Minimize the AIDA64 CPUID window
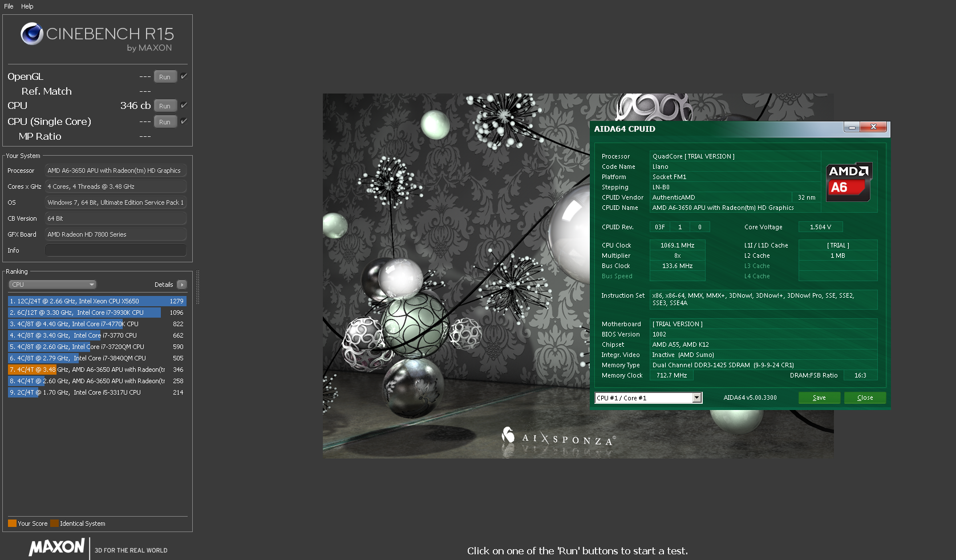The width and height of the screenshot is (956, 560). pyautogui.click(x=852, y=127)
